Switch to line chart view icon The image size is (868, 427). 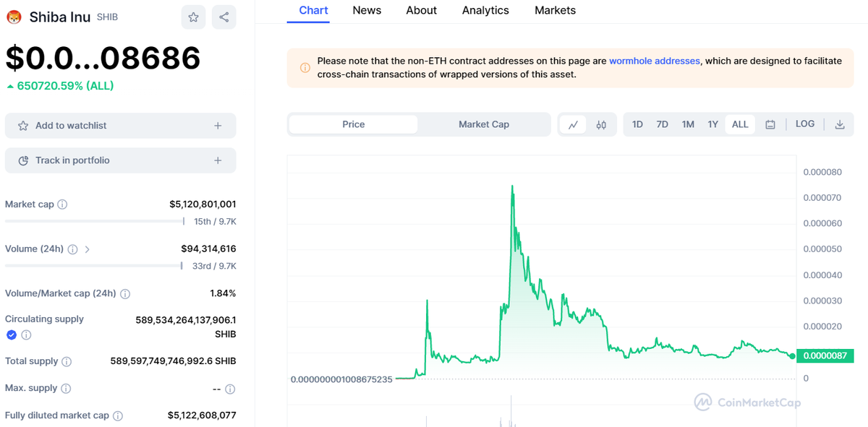573,124
